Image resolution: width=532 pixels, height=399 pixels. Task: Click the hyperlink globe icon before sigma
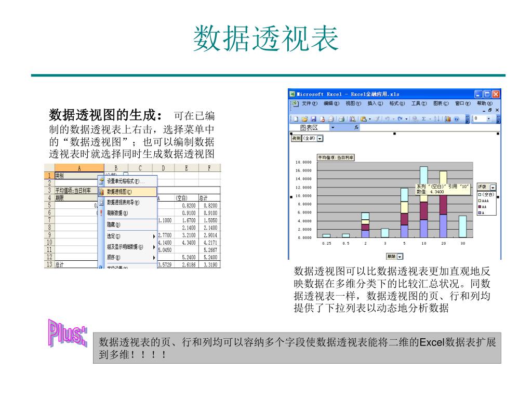415,119
